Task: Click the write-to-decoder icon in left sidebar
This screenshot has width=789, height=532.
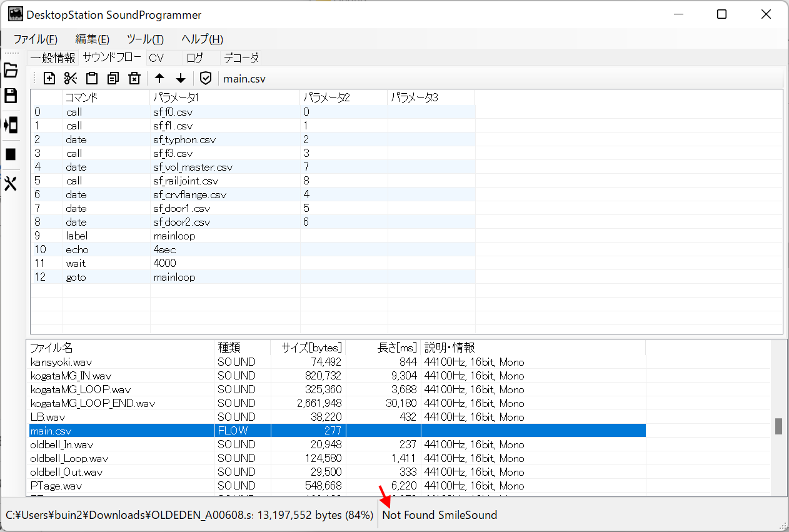Action: (x=11, y=125)
